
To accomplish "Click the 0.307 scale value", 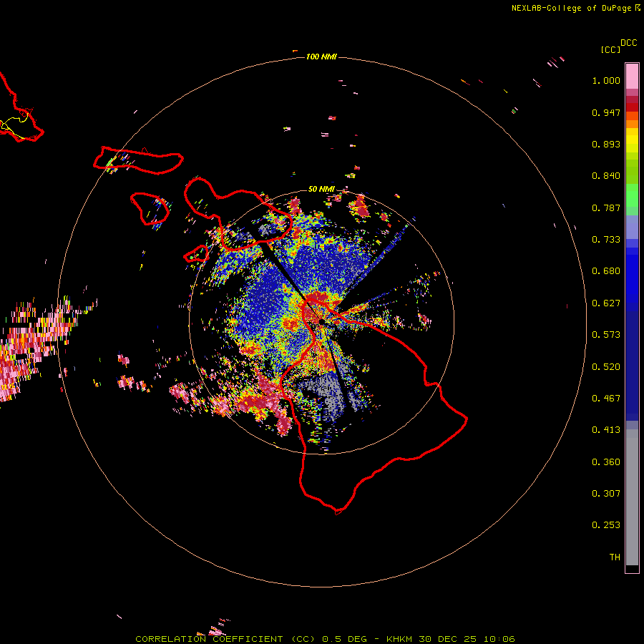I will (x=606, y=494).
